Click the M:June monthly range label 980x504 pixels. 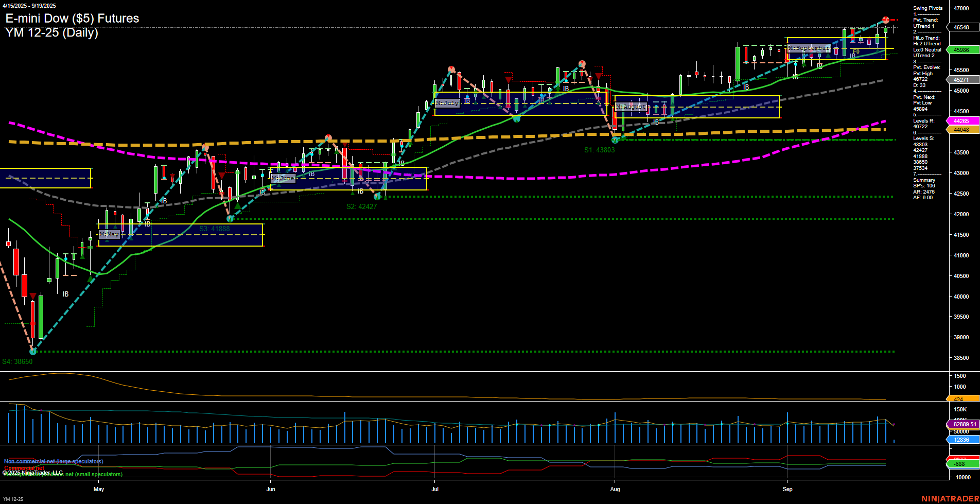[283, 178]
